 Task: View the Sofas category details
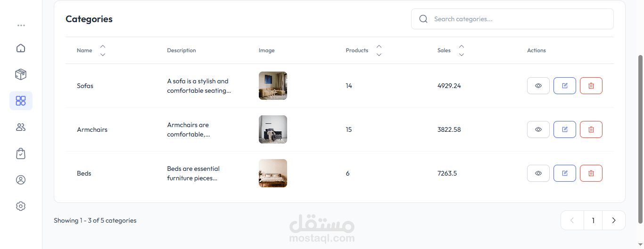[538, 86]
